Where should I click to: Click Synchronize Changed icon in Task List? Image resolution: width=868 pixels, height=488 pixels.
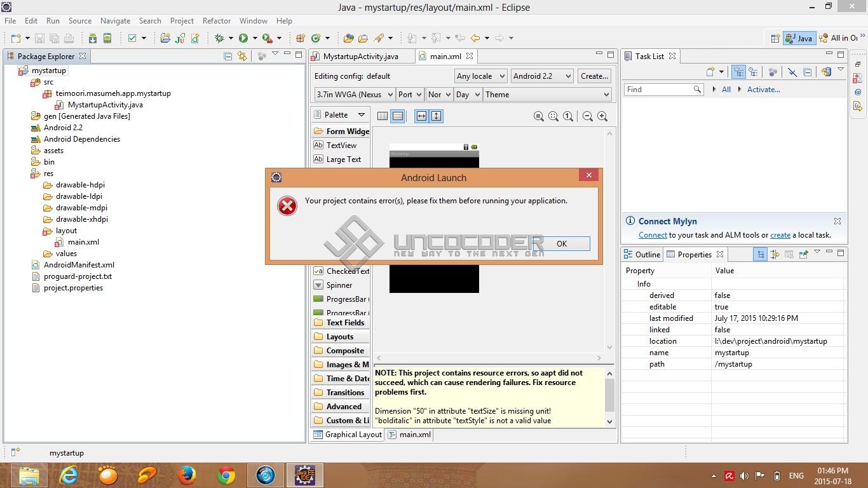pyautogui.click(x=826, y=72)
